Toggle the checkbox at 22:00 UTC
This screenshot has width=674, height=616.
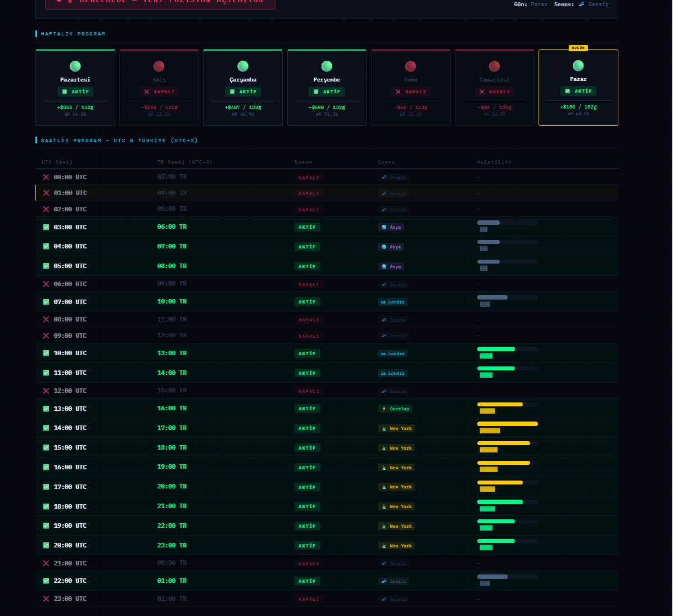click(46, 581)
